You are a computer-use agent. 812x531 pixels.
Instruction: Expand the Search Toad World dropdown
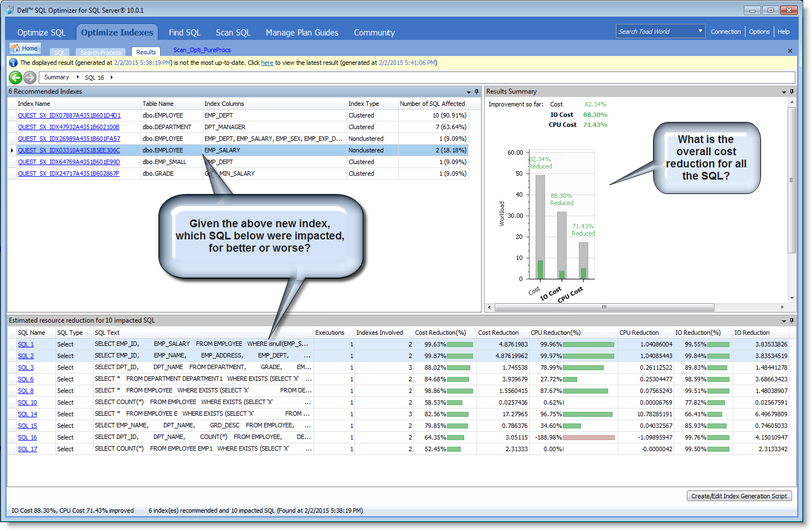(x=700, y=31)
